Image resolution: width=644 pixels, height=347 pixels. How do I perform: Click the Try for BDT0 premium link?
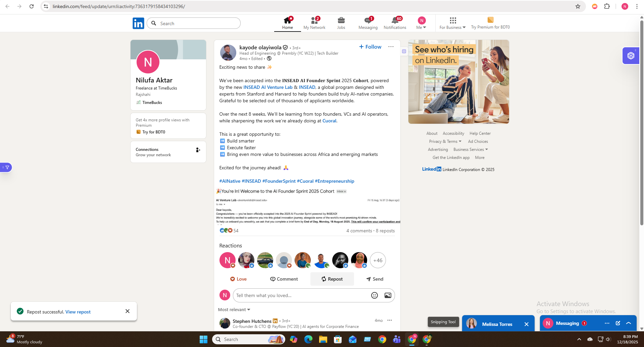(x=153, y=132)
